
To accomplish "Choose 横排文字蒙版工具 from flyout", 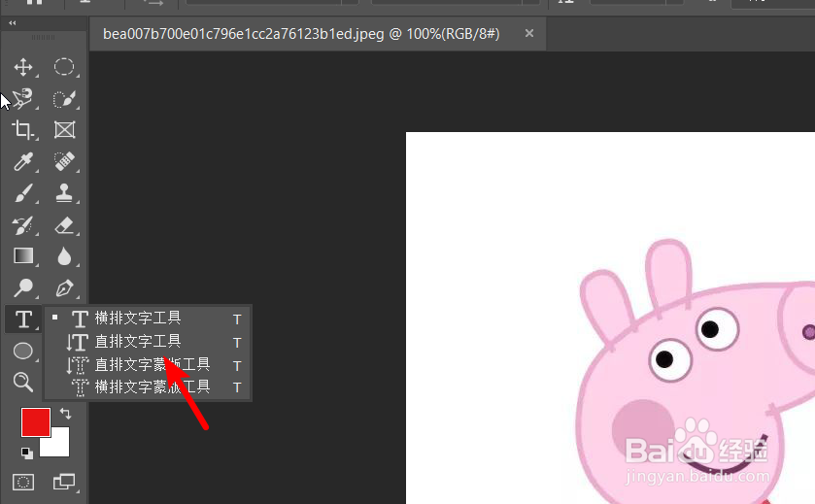I will pyautogui.click(x=148, y=387).
